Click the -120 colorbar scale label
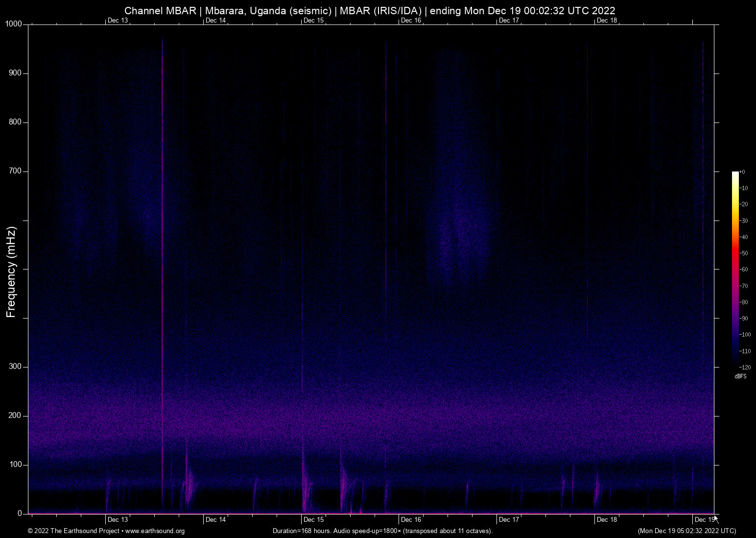This screenshot has width=756, height=538. click(744, 367)
